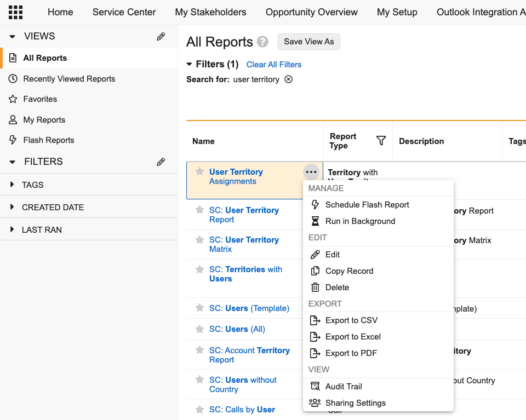
Task: Open the Report Type column filter funnel
Action: (x=381, y=141)
